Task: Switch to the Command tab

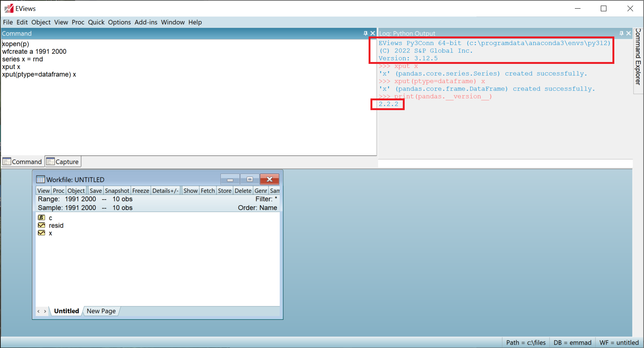Action: coord(23,162)
